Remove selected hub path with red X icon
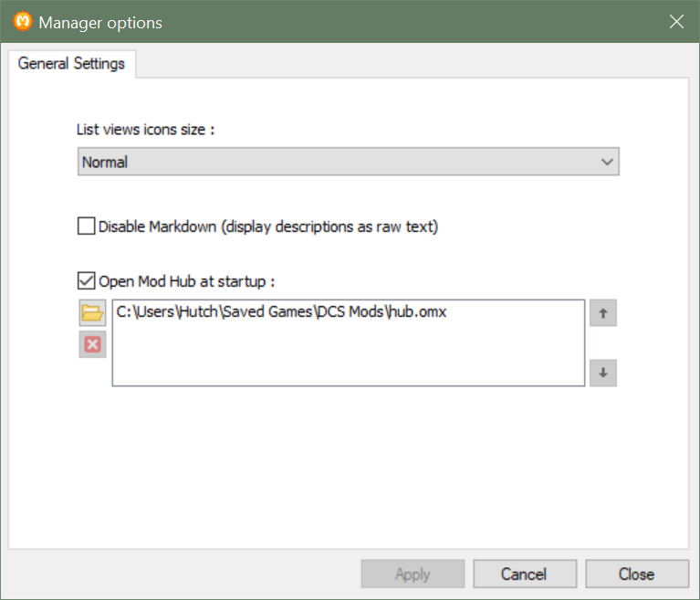This screenshot has height=600, width=700. click(92, 344)
